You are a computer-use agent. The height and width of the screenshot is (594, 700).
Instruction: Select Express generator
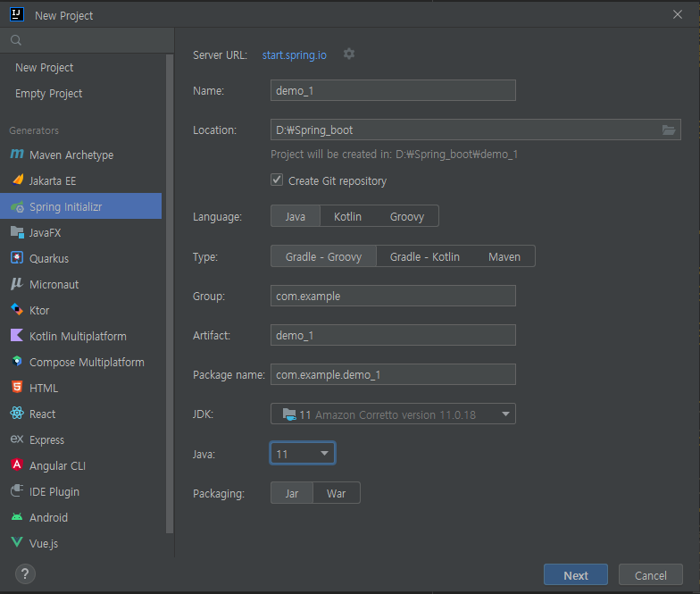pos(80,439)
